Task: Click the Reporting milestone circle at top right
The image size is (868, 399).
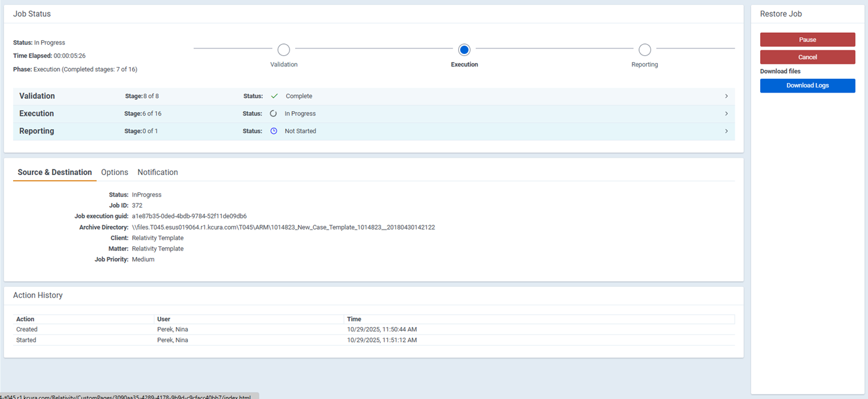Action: 645,50
